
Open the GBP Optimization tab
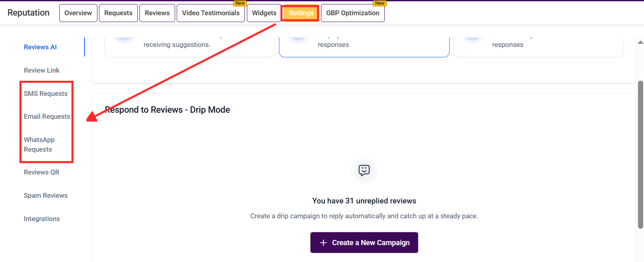(353, 13)
